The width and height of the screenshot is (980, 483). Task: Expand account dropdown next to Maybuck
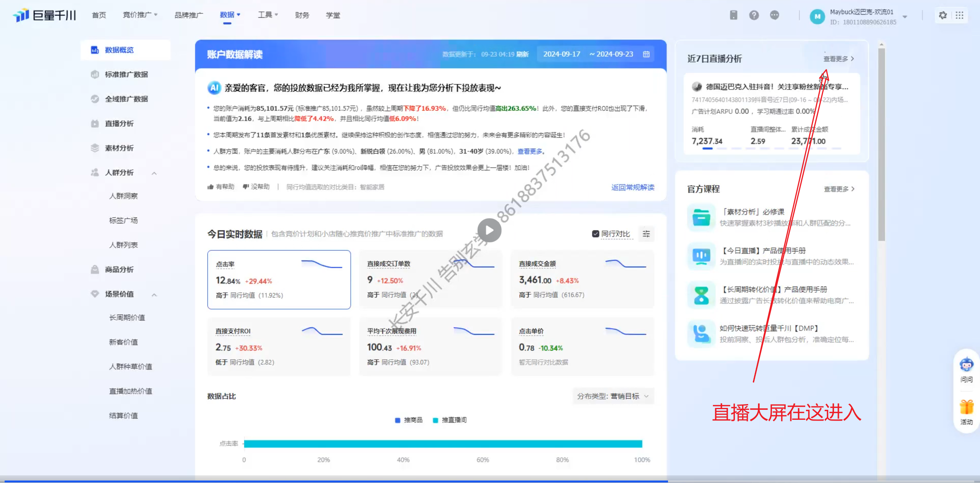[x=905, y=17]
